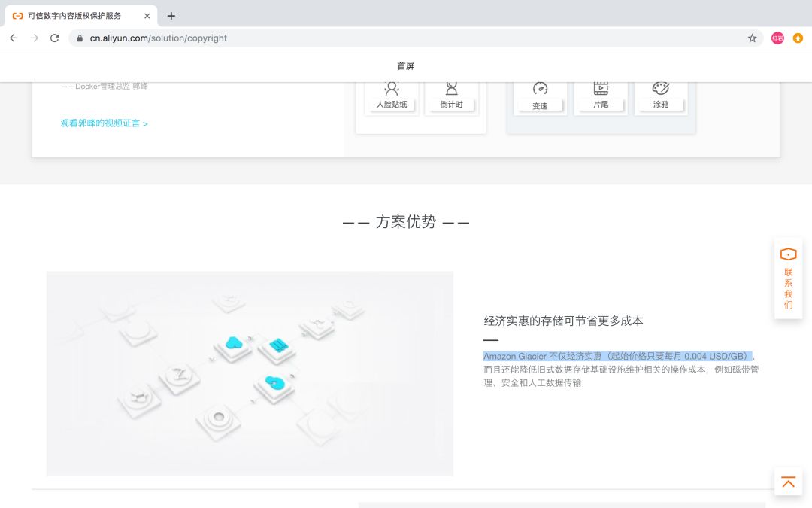The image size is (812, 508).
Task: Select the 首屏 navigation item
Action: (406, 65)
